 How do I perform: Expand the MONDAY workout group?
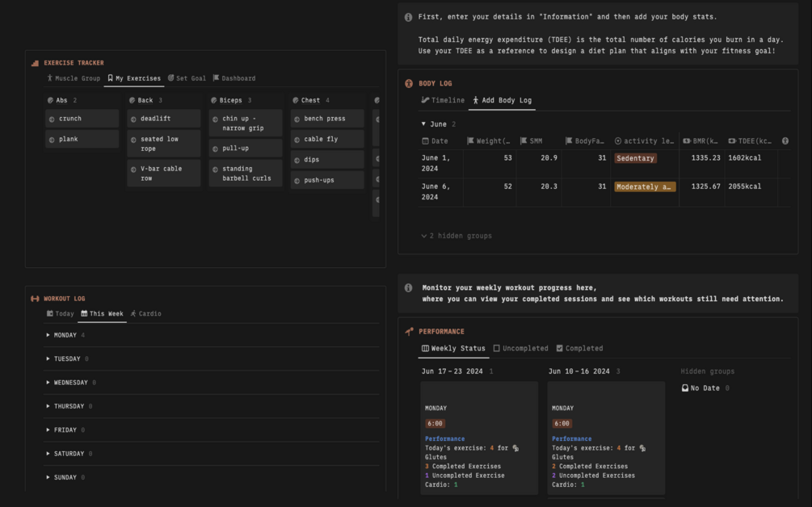[x=48, y=335]
